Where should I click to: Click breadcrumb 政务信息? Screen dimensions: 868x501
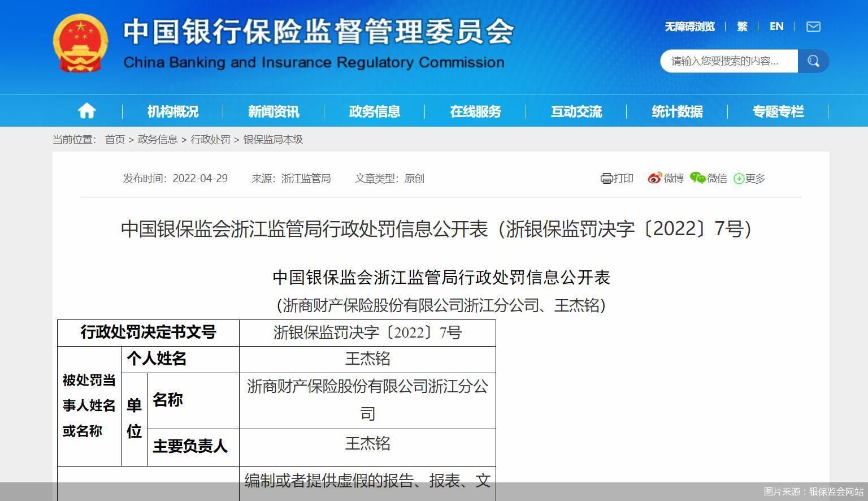[158, 139]
